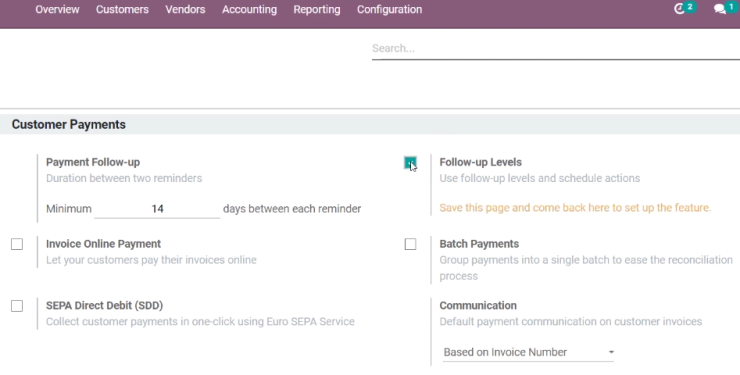Image resolution: width=740 pixels, height=375 pixels.
Task: Click the Follow-up Levels label
Action: click(x=480, y=162)
